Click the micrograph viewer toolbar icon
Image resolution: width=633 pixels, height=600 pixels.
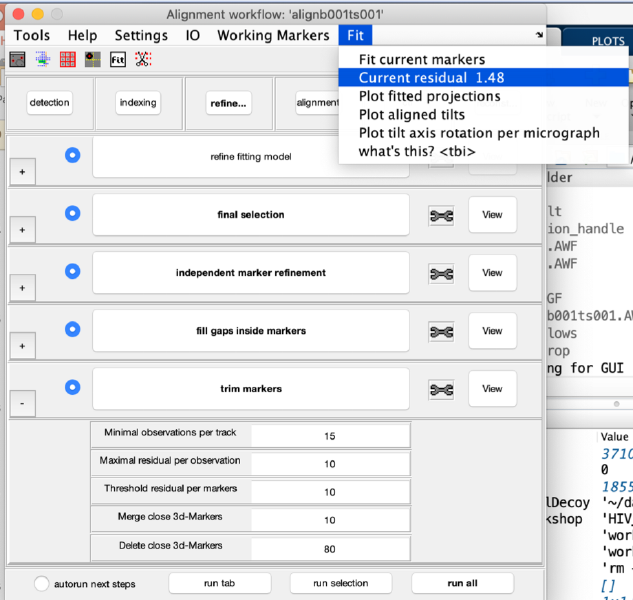(17, 59)
